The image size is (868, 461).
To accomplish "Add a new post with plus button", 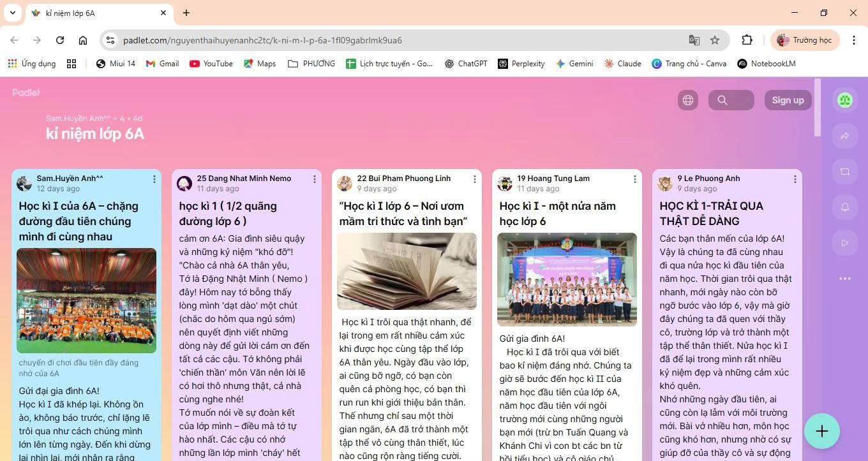I will (821, 431).
